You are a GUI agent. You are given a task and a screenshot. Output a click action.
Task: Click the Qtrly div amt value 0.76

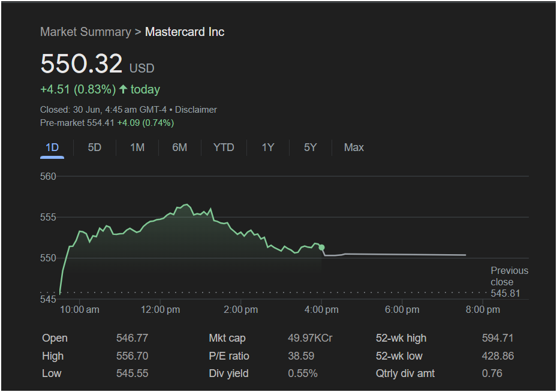pos(492,373)
